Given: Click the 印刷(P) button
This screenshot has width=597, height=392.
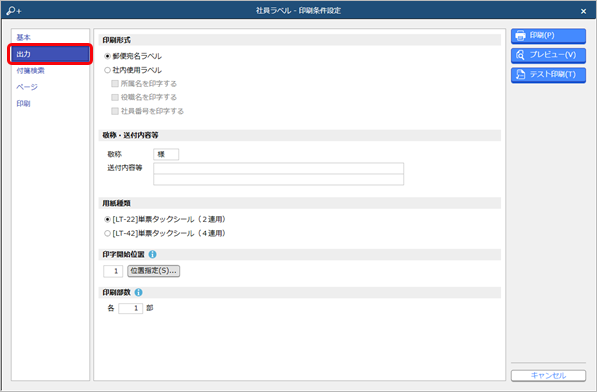Looking at the screenshot, I should (x=548, y=36).
